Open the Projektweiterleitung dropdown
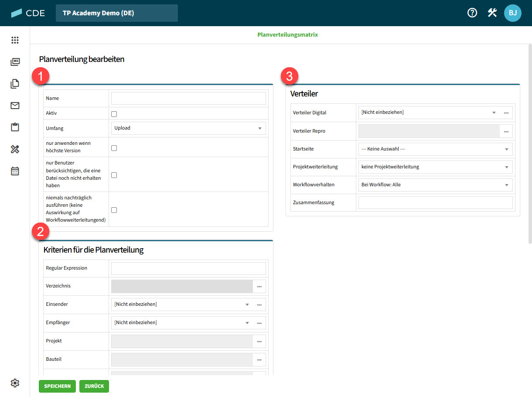Viewport: 532px width, 397px height. 436,167
